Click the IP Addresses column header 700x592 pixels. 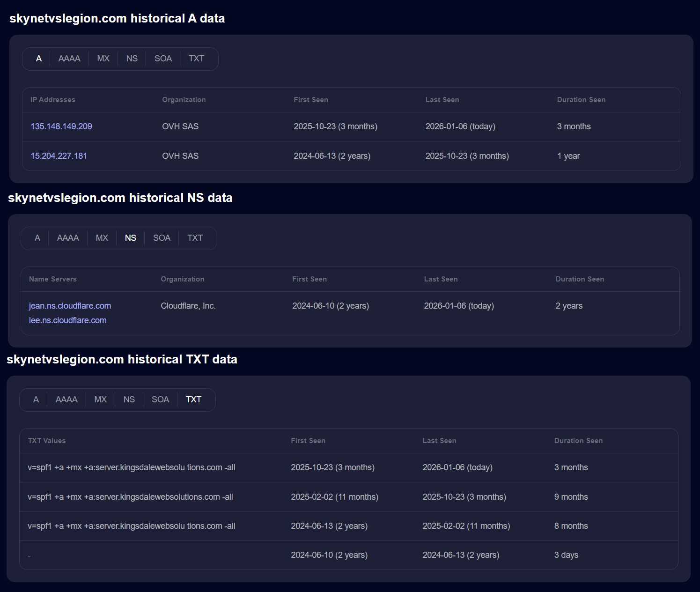(53, 100)
